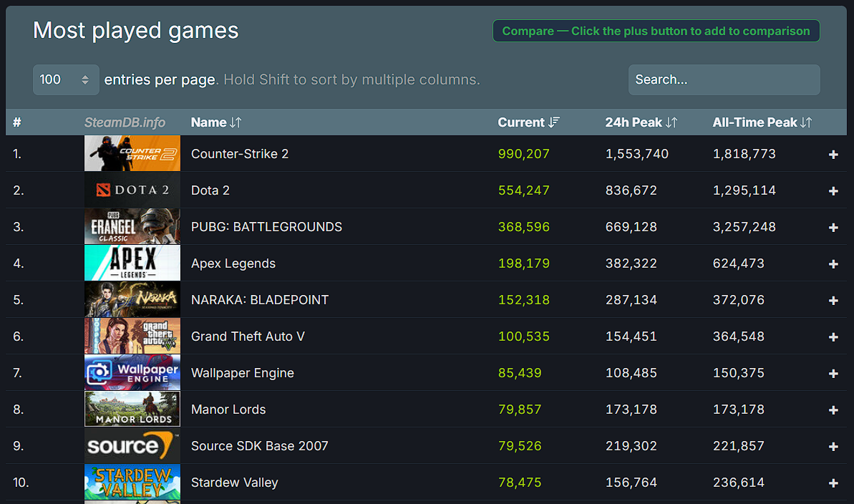
Task: Select Wallpaper Engine current count 85,439
Action: (520, 373)
